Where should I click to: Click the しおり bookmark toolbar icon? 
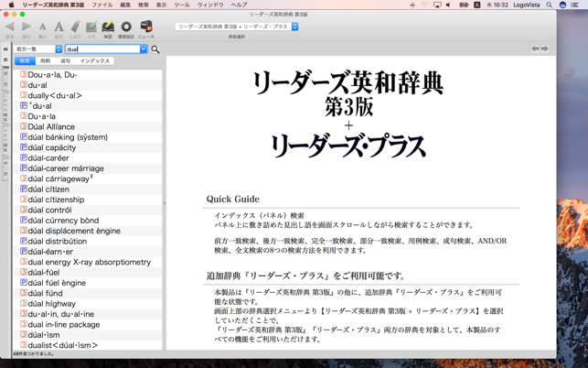pyautogui.click(x=75, y=27)
